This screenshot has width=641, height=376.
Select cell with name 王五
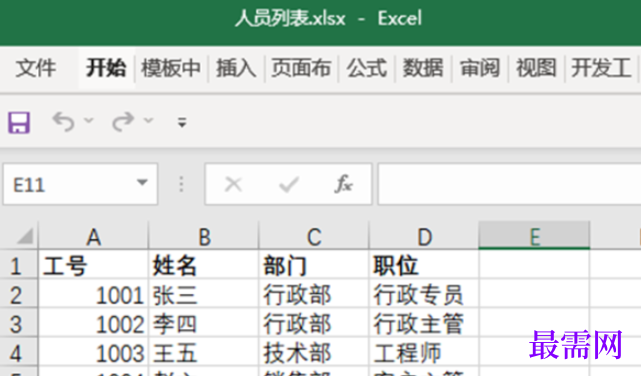(x=204, y=352)
